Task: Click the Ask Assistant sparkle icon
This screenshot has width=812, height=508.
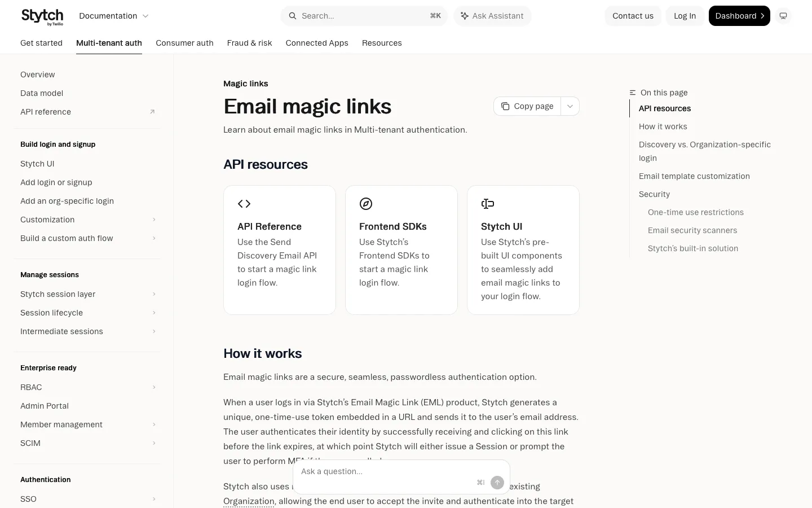Action: point(464,16)
